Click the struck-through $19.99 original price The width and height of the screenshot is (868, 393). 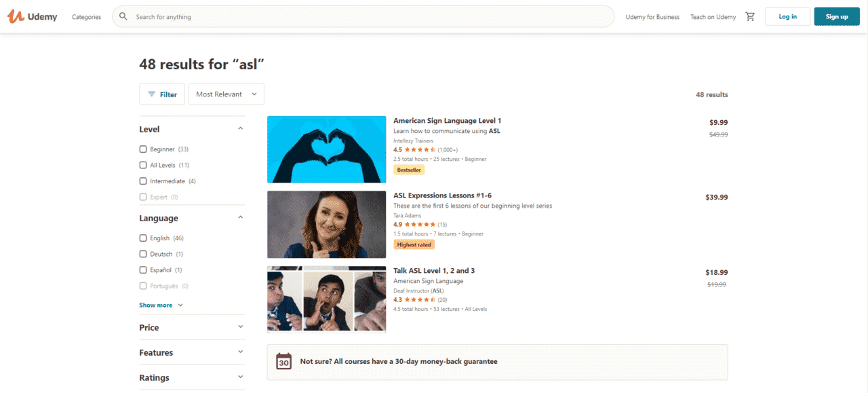tap(717, 284)
